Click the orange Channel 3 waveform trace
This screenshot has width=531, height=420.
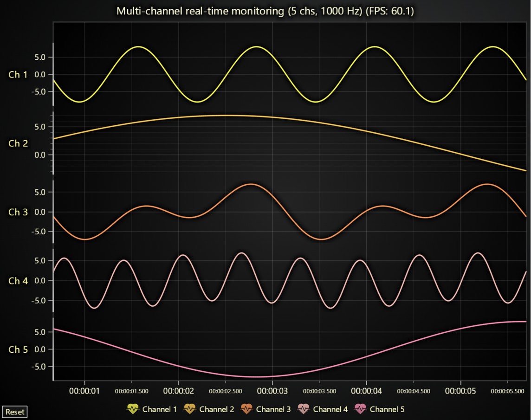point(251,184)
